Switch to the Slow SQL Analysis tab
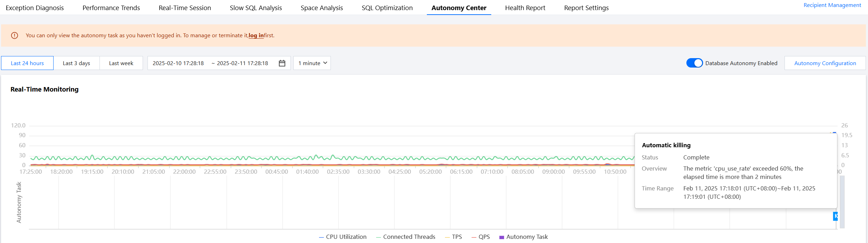The width and height of the screenshot is (868, 243). tap(256, 8)
